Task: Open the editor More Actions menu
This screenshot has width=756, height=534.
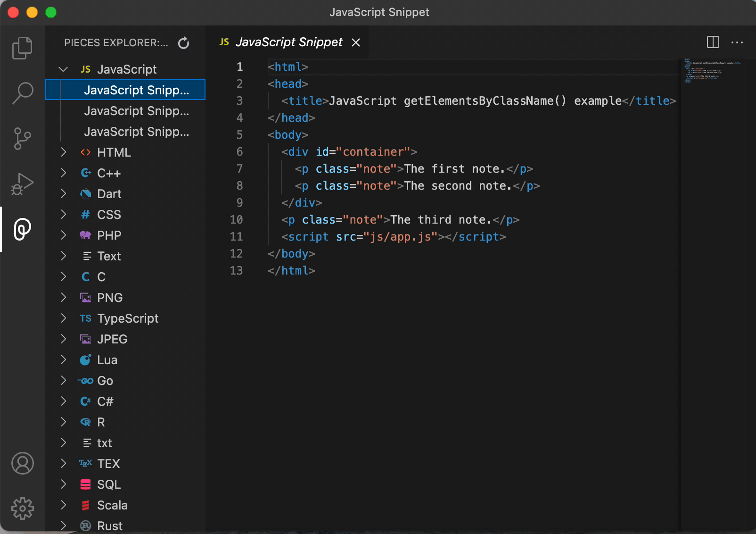Action: pos(737,42)
